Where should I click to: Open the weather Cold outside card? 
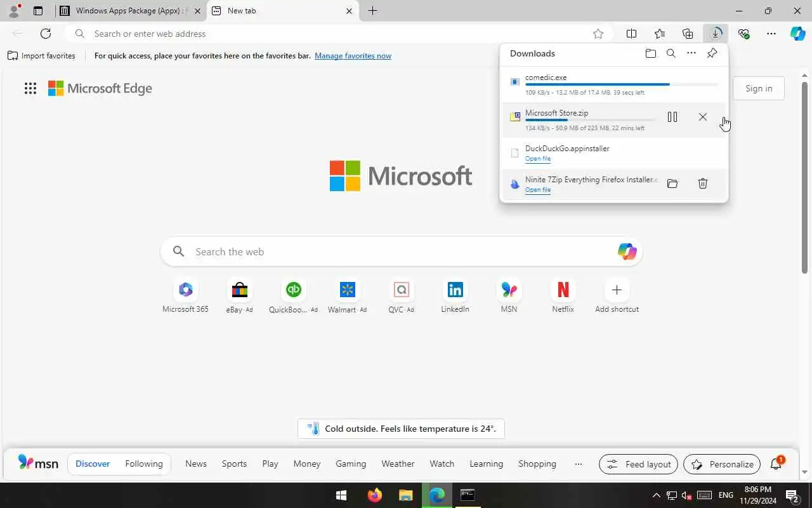click(401, 429)
